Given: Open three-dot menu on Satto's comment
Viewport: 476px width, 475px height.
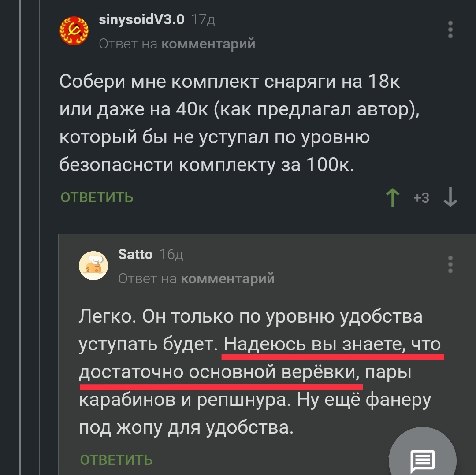Looking at the screenshot, I should 450,264.
